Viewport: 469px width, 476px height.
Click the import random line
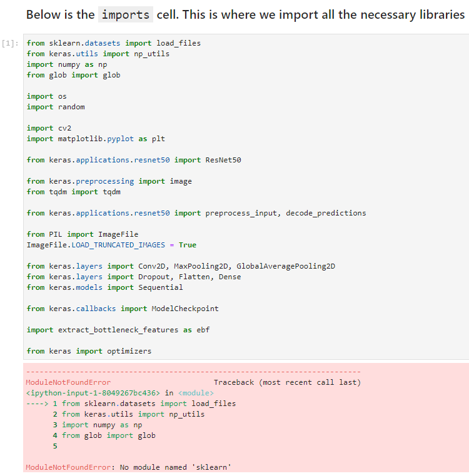[55, 107]
